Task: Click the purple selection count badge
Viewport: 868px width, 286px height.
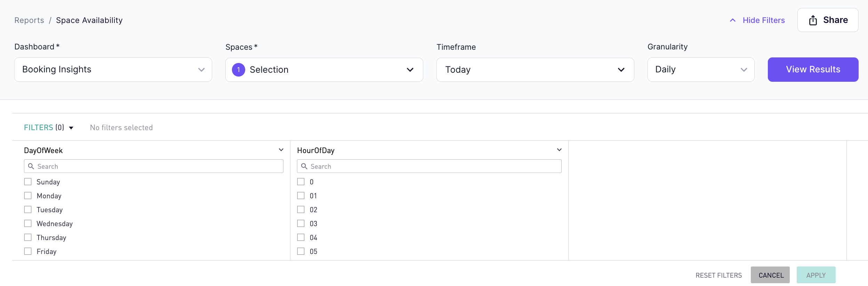Action: tap(239, 70)
